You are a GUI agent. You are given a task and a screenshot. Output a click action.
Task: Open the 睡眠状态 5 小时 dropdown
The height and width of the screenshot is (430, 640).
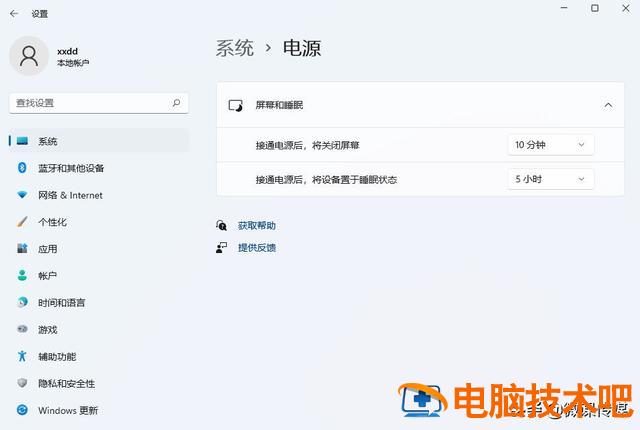click(x=550, y=179)
